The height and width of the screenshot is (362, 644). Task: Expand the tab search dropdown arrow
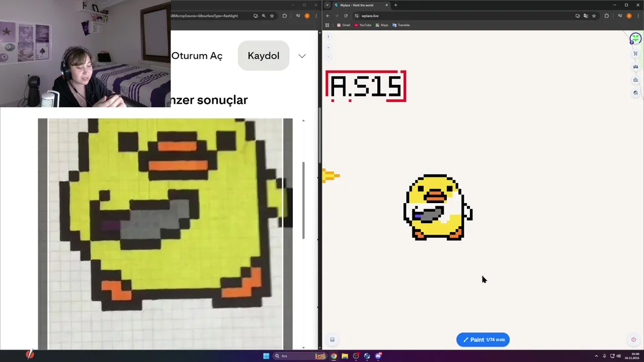[x=327, y=5]
